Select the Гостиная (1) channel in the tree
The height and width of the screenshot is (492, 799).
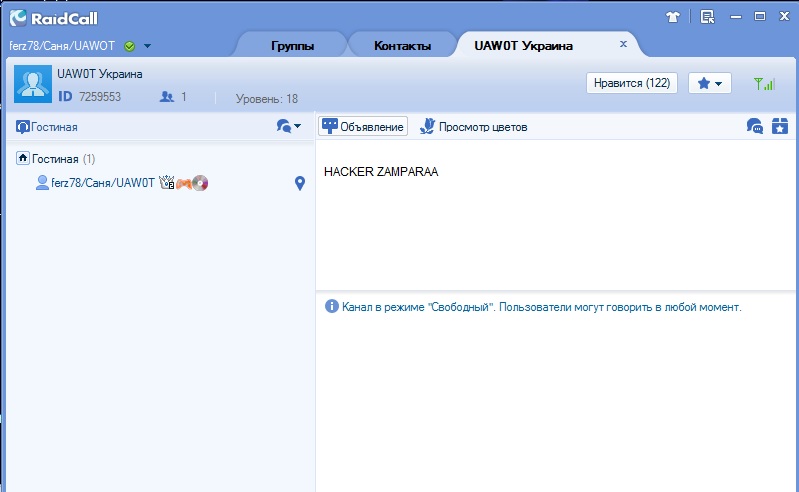pos(63,159)
